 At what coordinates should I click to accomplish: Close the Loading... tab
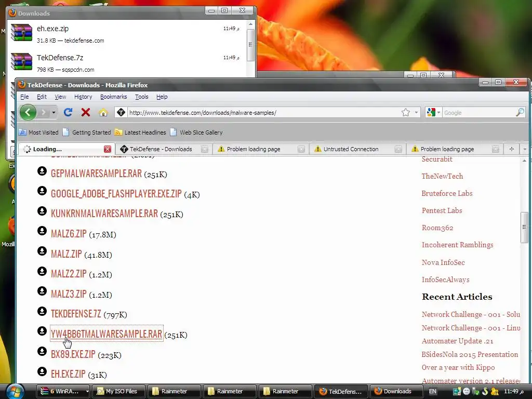click(107, 149)
